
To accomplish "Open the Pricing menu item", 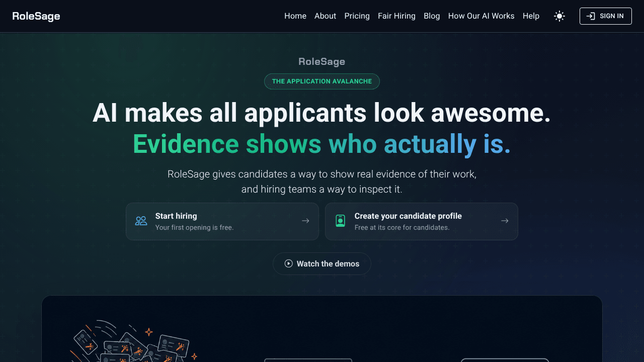I will pos(357,16).
